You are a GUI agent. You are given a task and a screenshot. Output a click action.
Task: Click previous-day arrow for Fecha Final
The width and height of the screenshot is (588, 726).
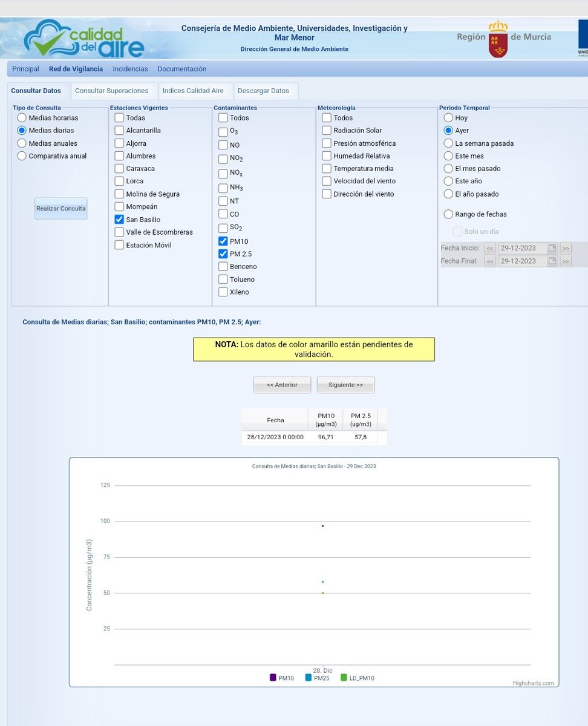pyautogui.click(x=490, y=261)
